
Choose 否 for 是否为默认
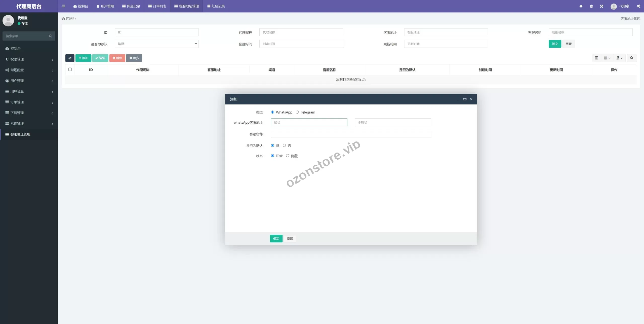click(284, 146)
